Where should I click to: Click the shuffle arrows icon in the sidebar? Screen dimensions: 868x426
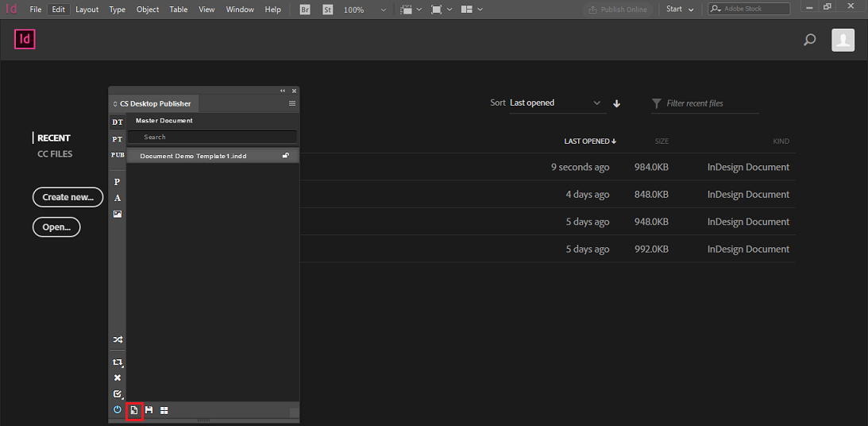point(118,339)
